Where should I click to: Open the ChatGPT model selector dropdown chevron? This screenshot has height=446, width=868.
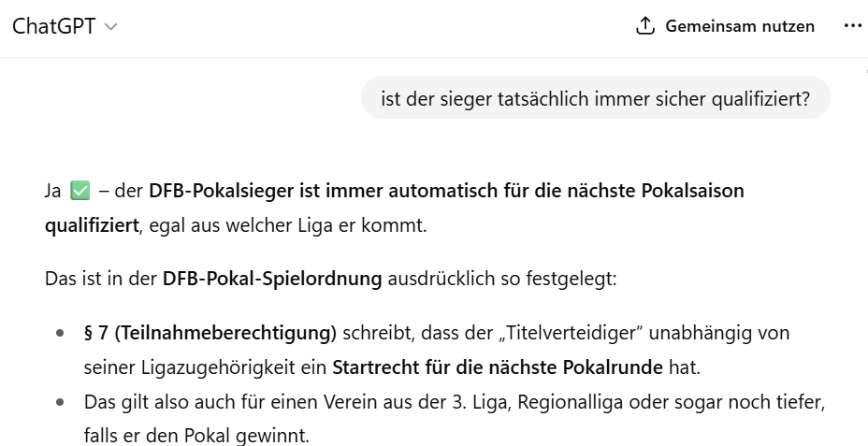[x=111, y=27]
